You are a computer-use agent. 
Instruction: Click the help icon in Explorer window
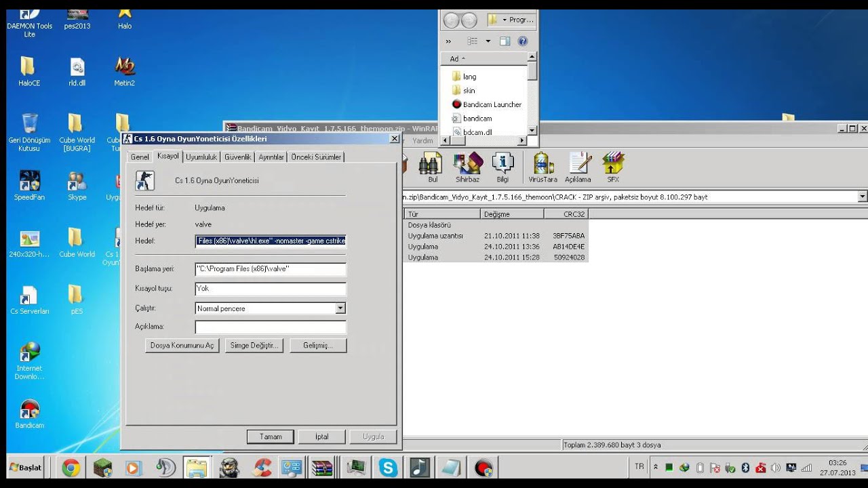[x=523, y=41]
